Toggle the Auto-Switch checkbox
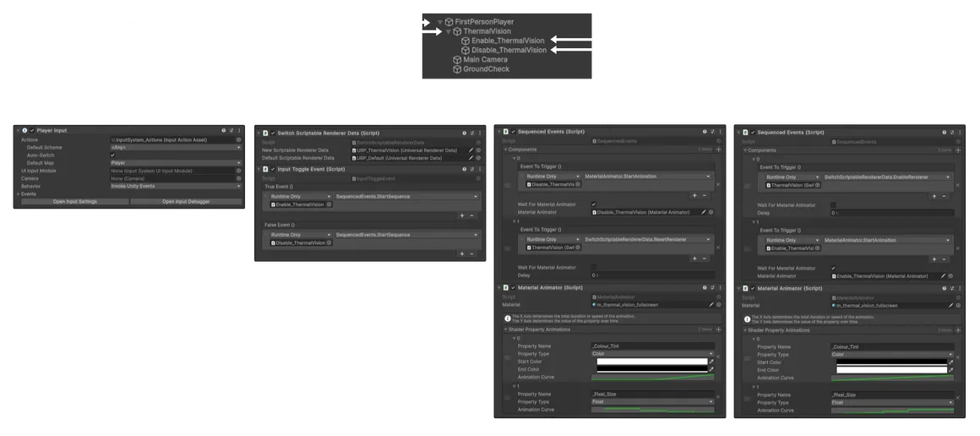The image size is (980, 436). click(112, 155)
